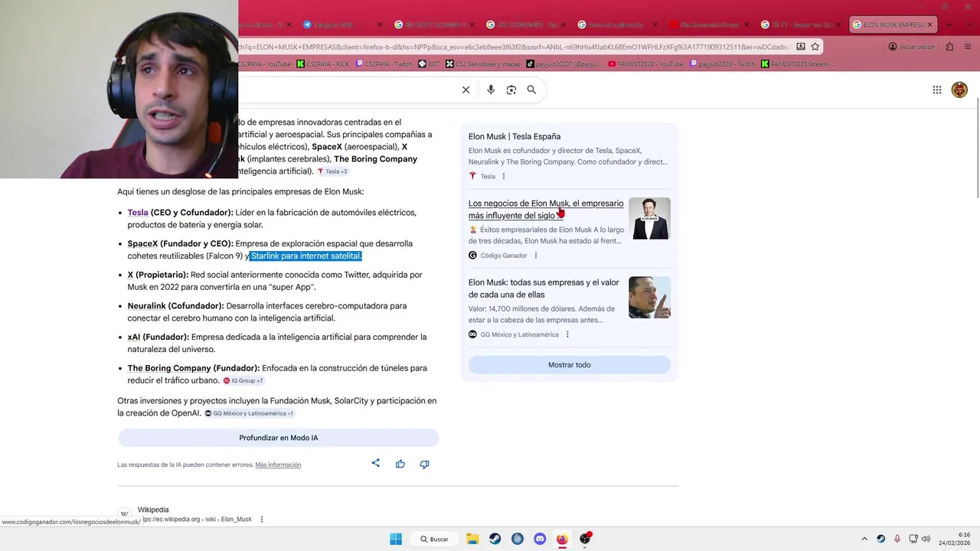
Task: Open the Firefox extensions puzzle icon
Action: pyautogui.click(x=949, y=47)
